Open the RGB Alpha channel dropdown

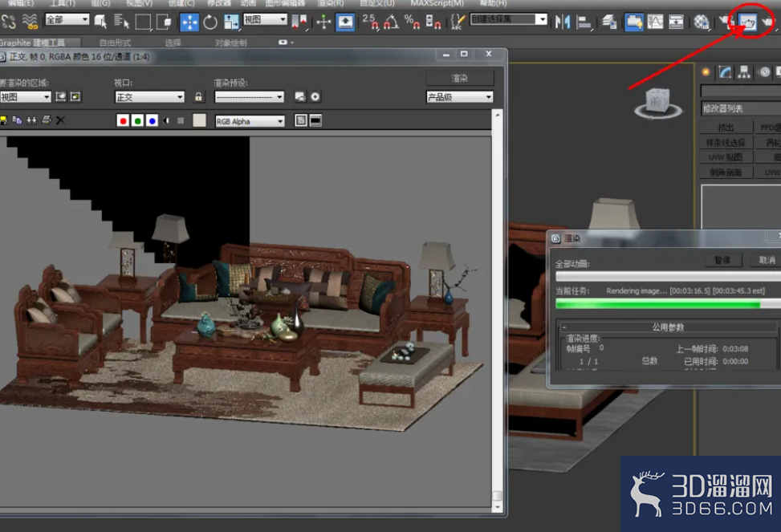click(250, 121)
